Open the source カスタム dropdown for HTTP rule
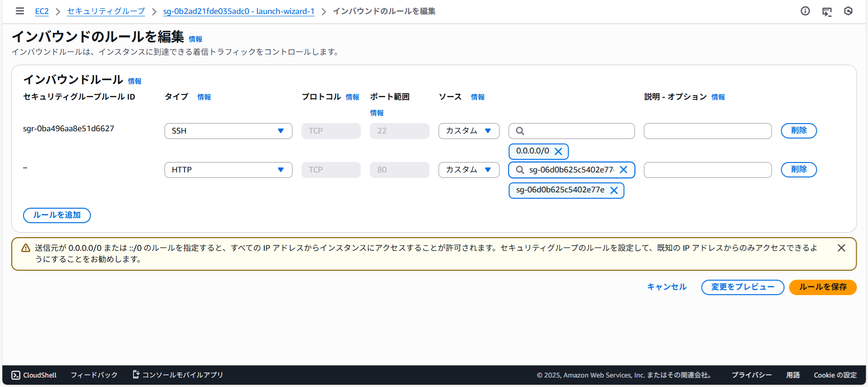The width and height of the screenshot is (868, 387). coord(468,170)
